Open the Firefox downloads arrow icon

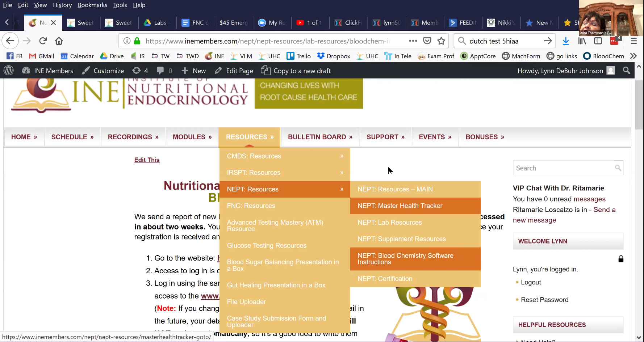pyautogui.click(x=565, y=41)
